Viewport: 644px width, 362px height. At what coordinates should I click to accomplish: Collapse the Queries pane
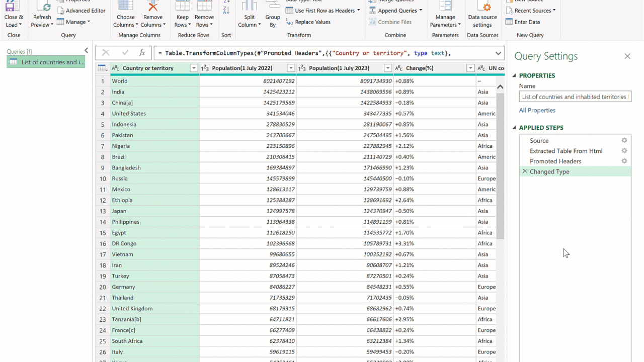point(86,51)
